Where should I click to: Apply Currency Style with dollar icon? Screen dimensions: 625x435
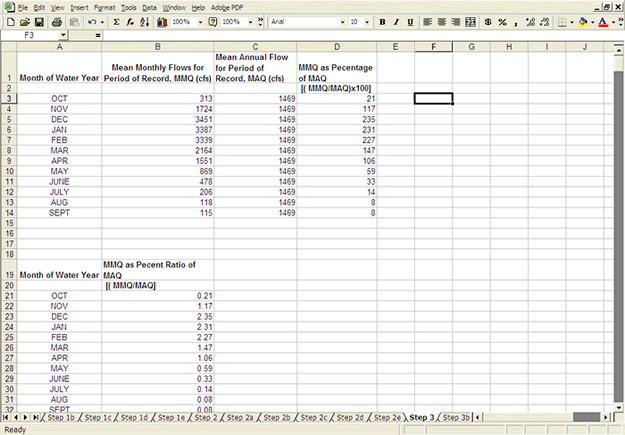coord(488,21)
